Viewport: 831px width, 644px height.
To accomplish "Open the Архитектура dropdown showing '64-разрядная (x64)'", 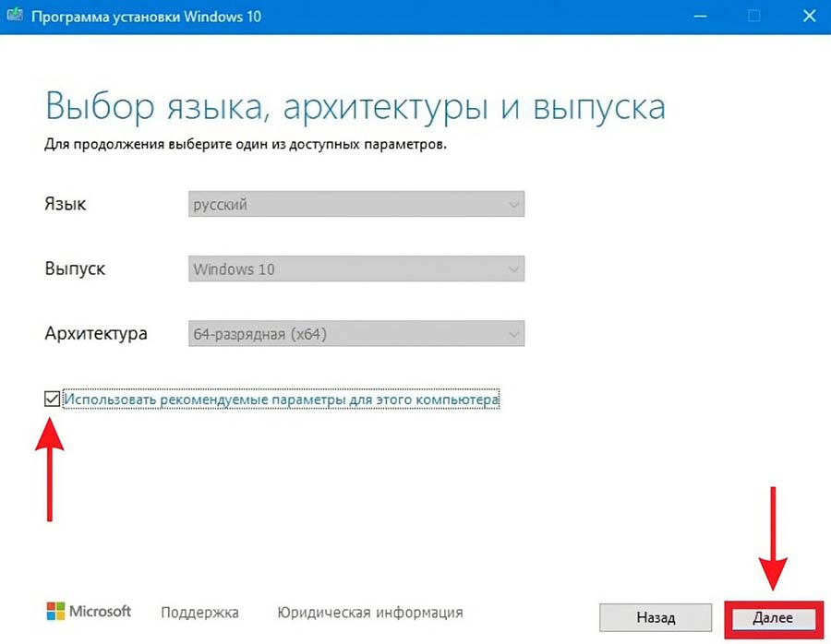I will click(355, 334).
